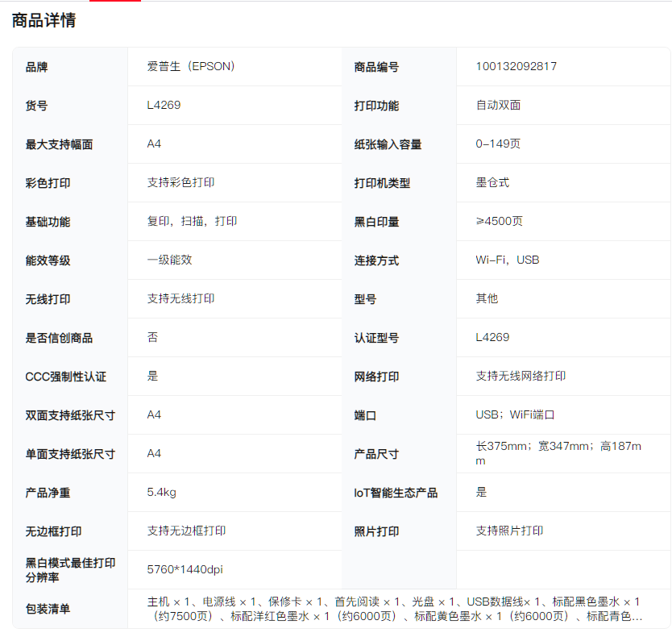Select the 照片打印 label
Viewport: 672px width, 637px height.
(376, 531)
